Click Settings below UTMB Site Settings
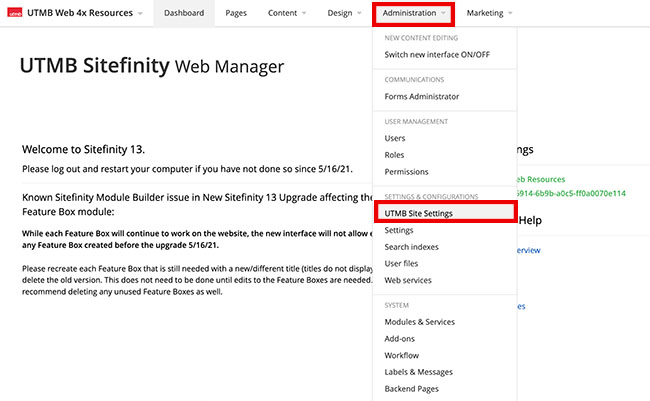Viewport: 650px width, 401px height. [399, 230]
